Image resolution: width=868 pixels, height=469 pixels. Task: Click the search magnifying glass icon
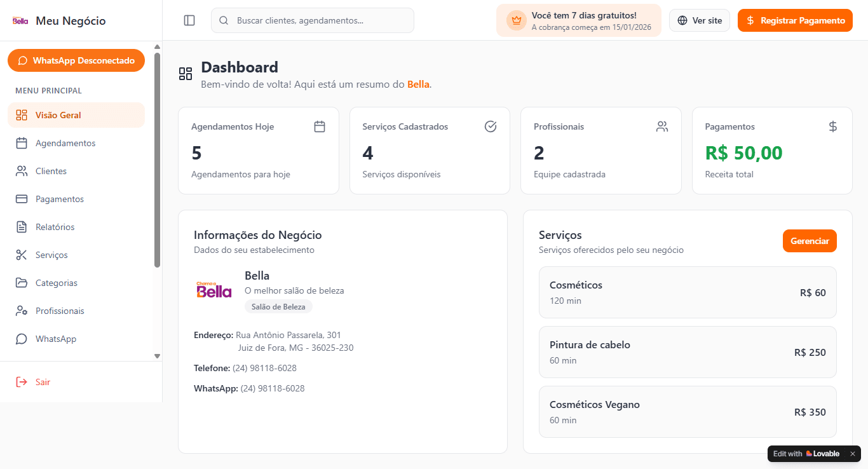(x=223, y=20)
